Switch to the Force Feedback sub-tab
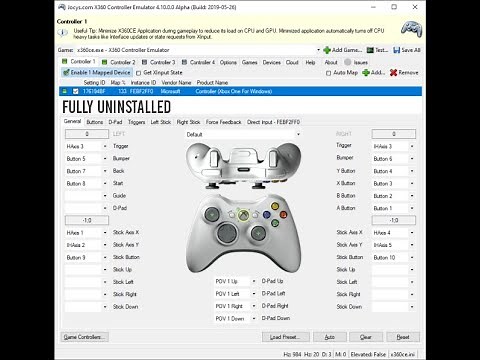The width and height of the screenshot is (480, 360). tap(223, 122)
